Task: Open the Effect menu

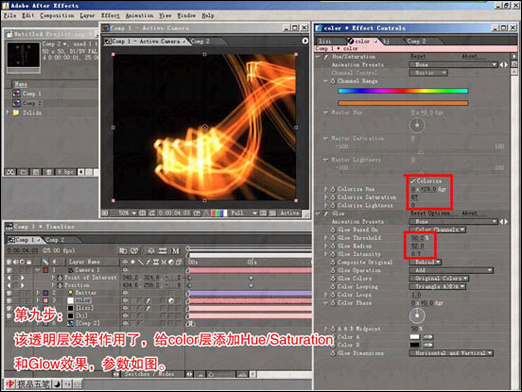Action: pyautogui.click(x=110, y=15)
